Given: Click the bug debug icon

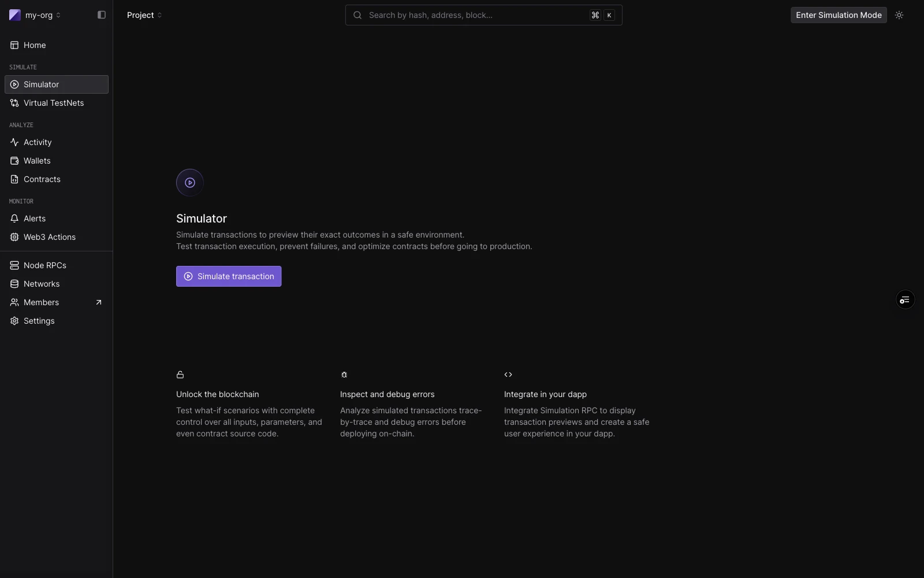Looking at the screenshot, I should pos(344,375).
